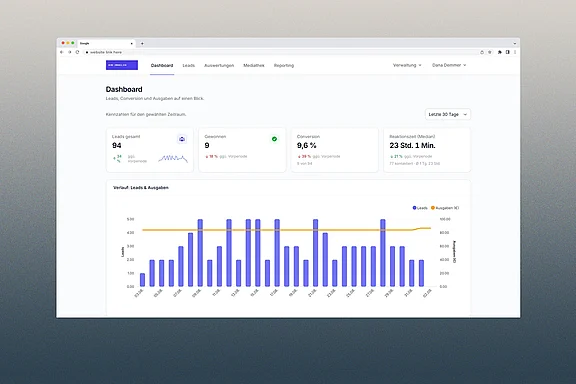
Task: Click the Leads gesamt card icon
Action: 182,139
